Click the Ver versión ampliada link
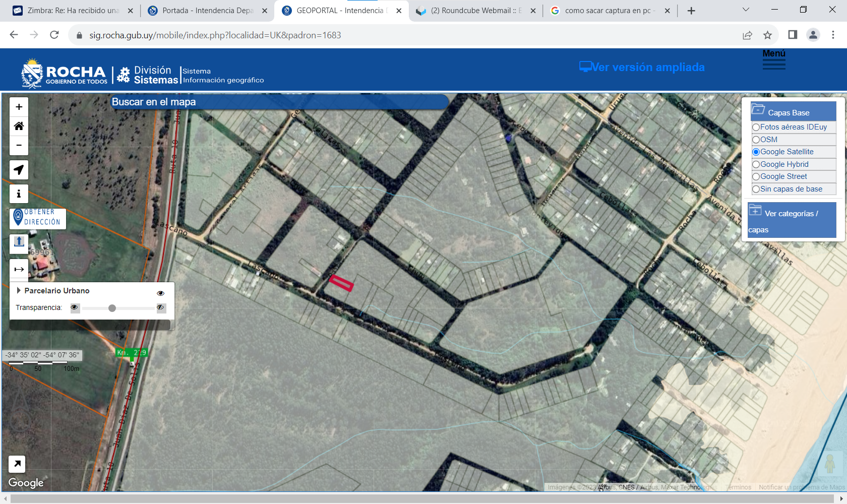 coord(642,67)
